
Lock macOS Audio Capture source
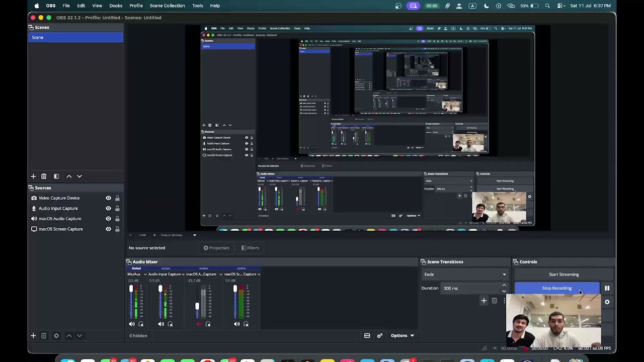pyautogui.click(x=117, y=219)
